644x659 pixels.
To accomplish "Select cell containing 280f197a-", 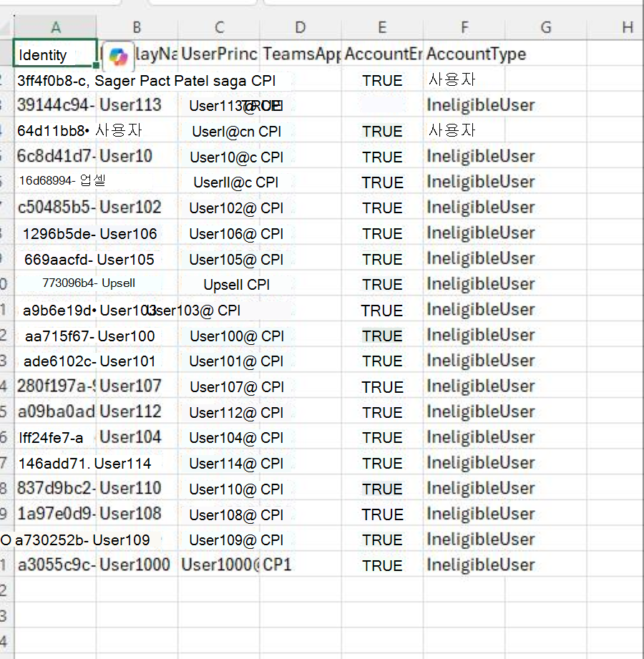I will (56, 386).
